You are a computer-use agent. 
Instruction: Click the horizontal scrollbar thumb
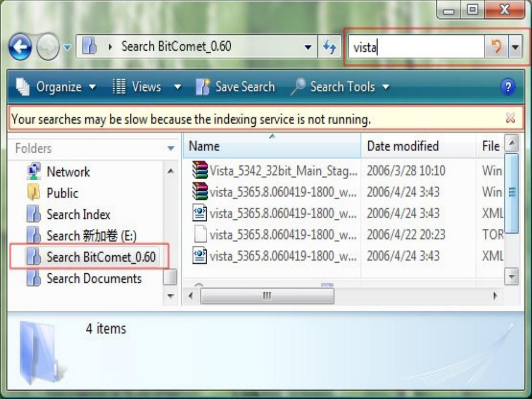point(267,296)
